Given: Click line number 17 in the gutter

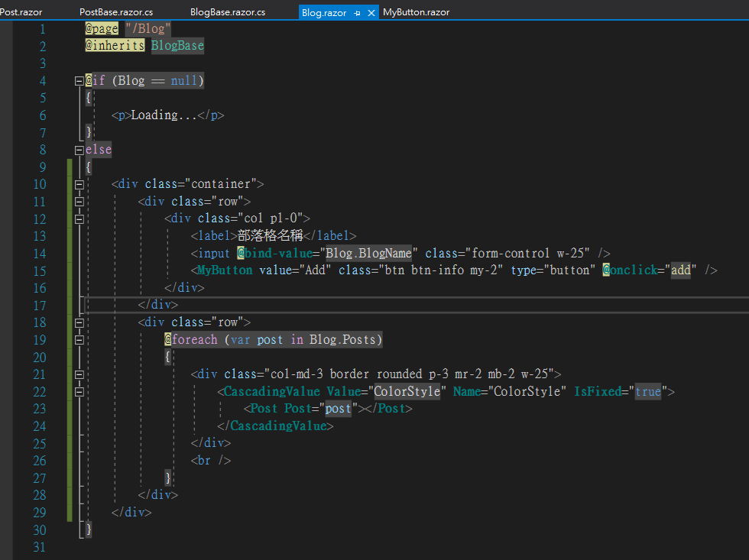Looking at the screenshot, I should point(40,306).
